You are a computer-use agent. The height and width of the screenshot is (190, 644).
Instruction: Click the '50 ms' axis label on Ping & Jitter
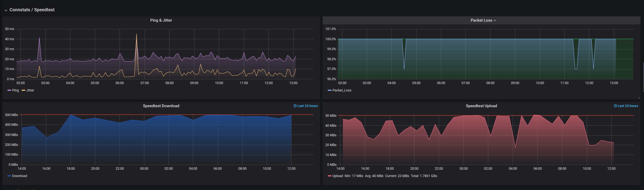(10, 29)
